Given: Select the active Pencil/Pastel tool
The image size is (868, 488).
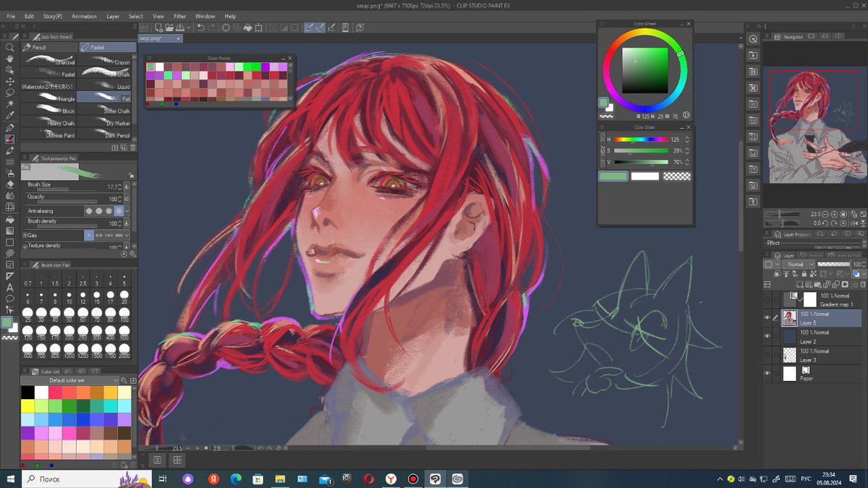Looking at the screenshot, I should 9,139.
